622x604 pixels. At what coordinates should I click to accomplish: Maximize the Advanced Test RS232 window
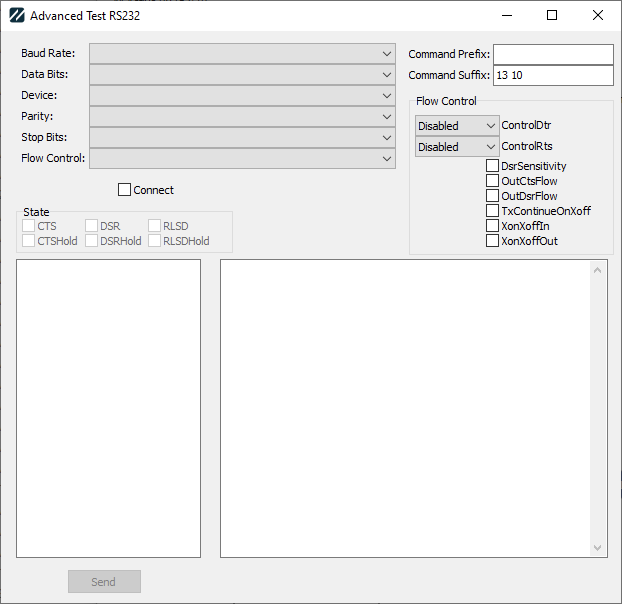pyautogui.click(x=552, y=16)
